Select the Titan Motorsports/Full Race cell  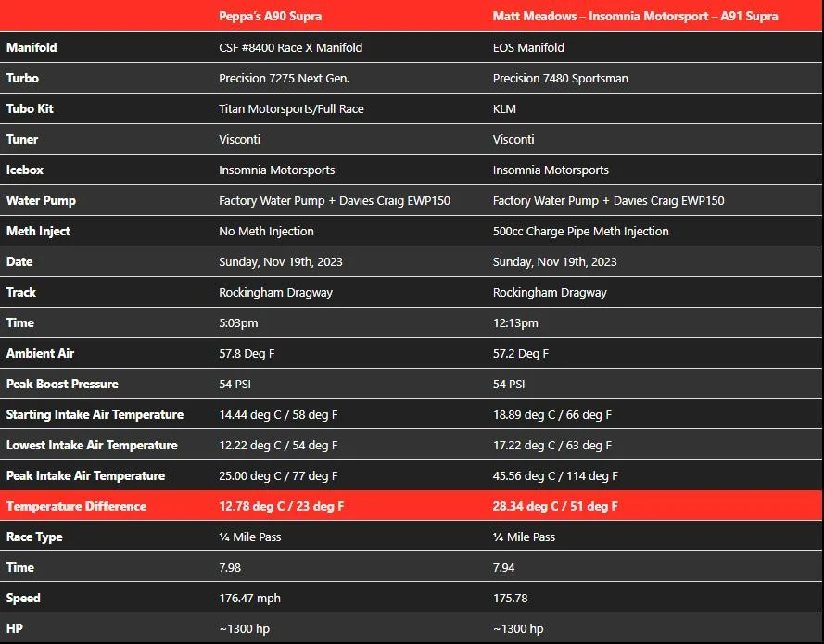(291, 108)
